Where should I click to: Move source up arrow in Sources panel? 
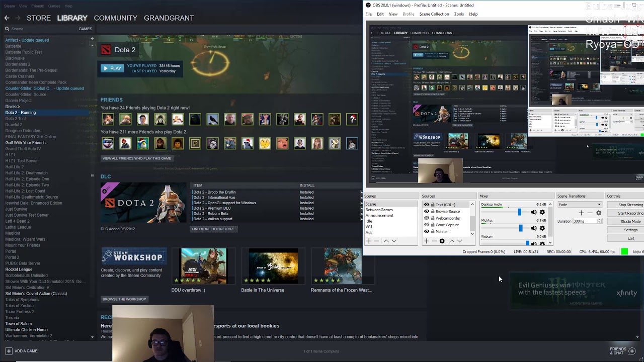(451, 241)
